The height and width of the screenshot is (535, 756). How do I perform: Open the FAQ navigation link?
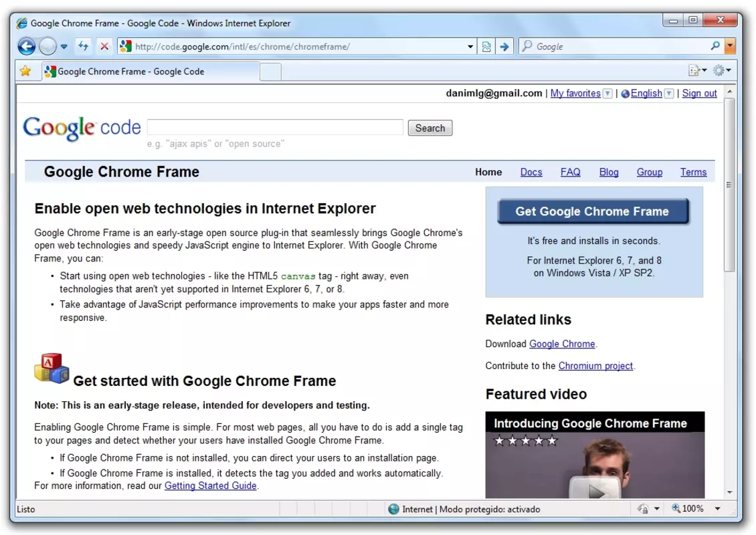pyautogui.click(x=571, y=172)
